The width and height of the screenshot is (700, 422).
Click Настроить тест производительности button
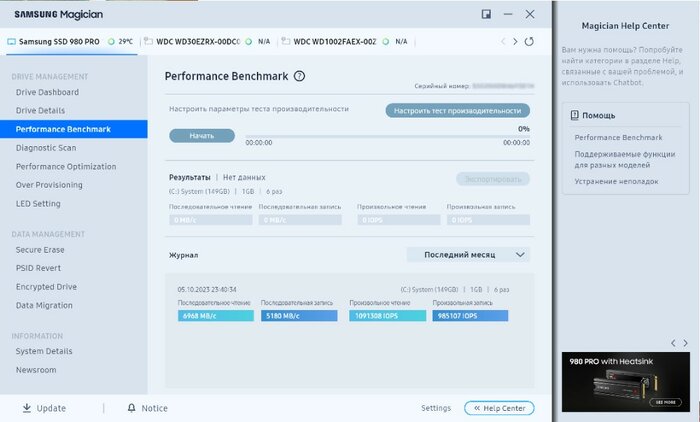coord(458,110)
